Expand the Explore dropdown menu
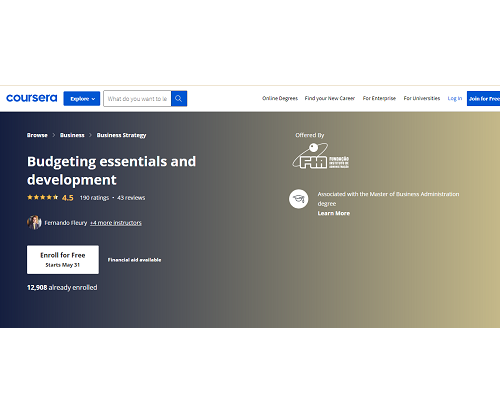500x400 pixels. pyautogui.click(x=82, y=99)
